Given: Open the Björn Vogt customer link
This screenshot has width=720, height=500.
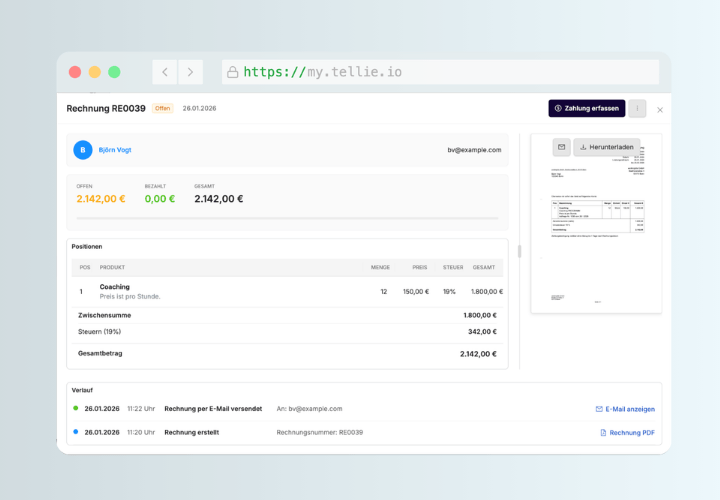Looking at the screenshot, I should [x=114, y=150].
